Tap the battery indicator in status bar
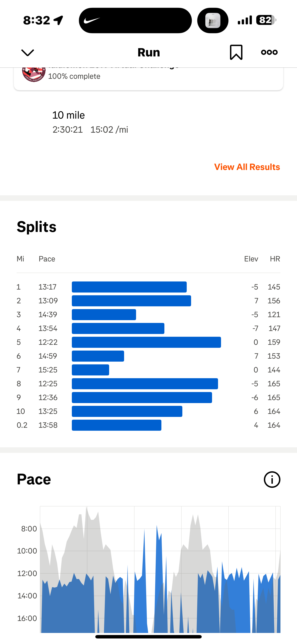Viewport: 297px width, 644px height. [x=266, y=20]
